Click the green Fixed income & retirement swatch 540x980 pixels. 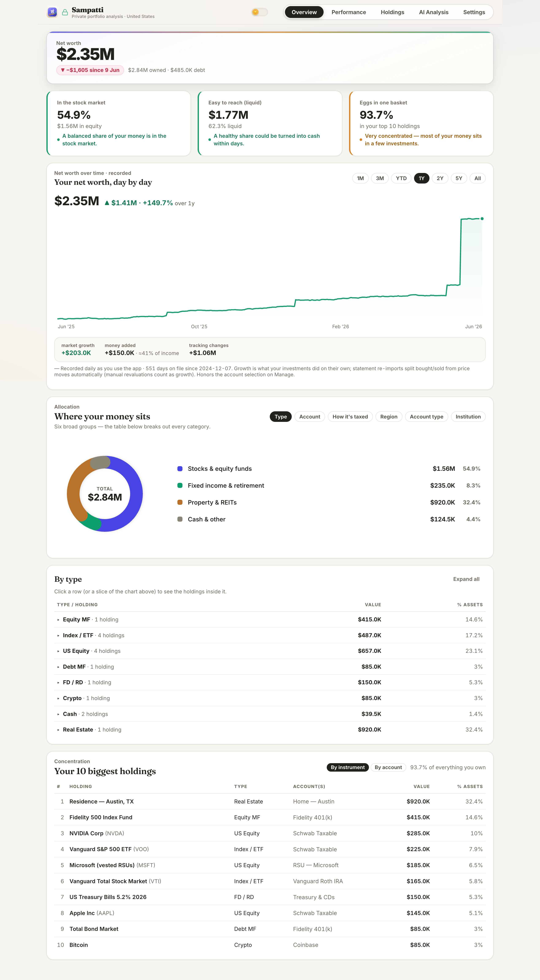[180, 485]
